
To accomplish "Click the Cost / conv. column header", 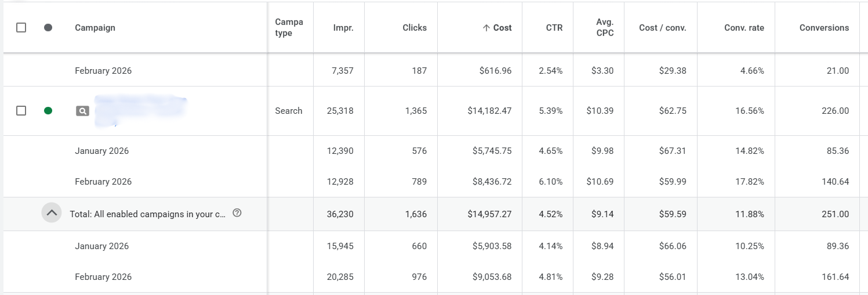I will tap(662, 28).
